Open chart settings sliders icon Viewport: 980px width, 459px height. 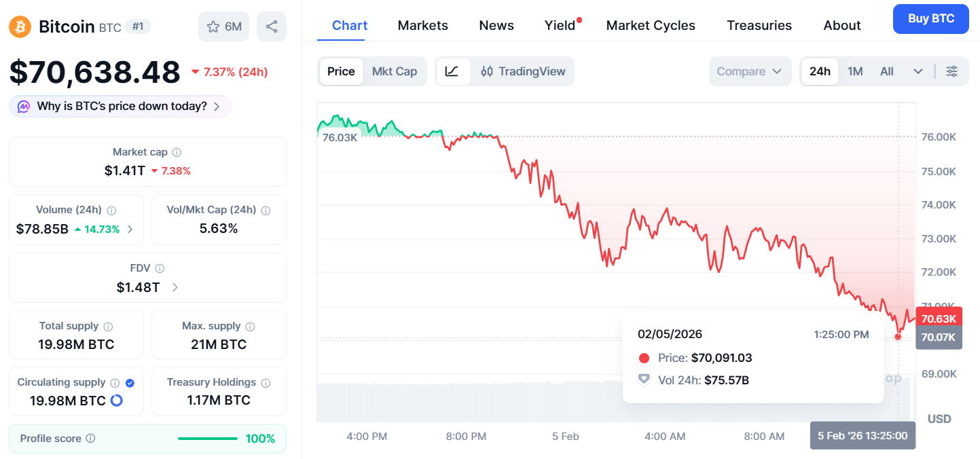pos(952,71)
